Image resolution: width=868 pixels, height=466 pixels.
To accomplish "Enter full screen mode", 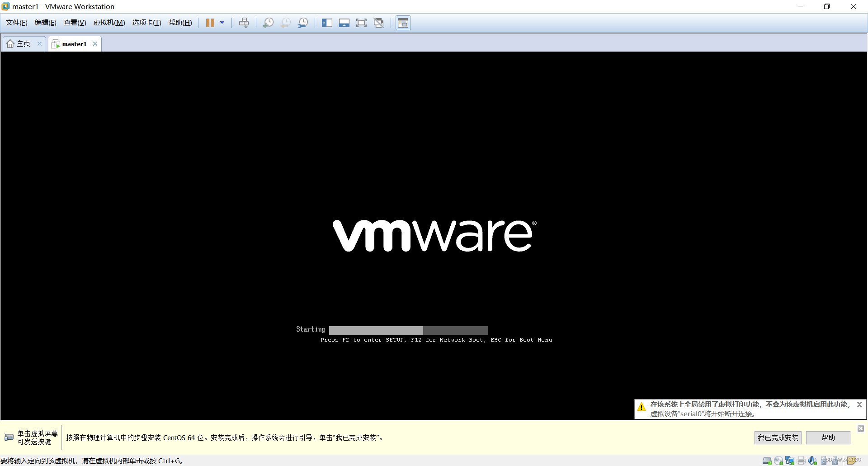I will click(x=361, y=23).
